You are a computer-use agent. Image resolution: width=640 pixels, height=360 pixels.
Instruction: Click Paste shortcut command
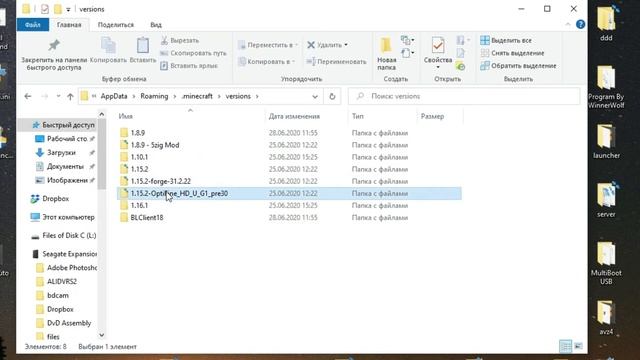pyautogui.click(x=189, y=66)
